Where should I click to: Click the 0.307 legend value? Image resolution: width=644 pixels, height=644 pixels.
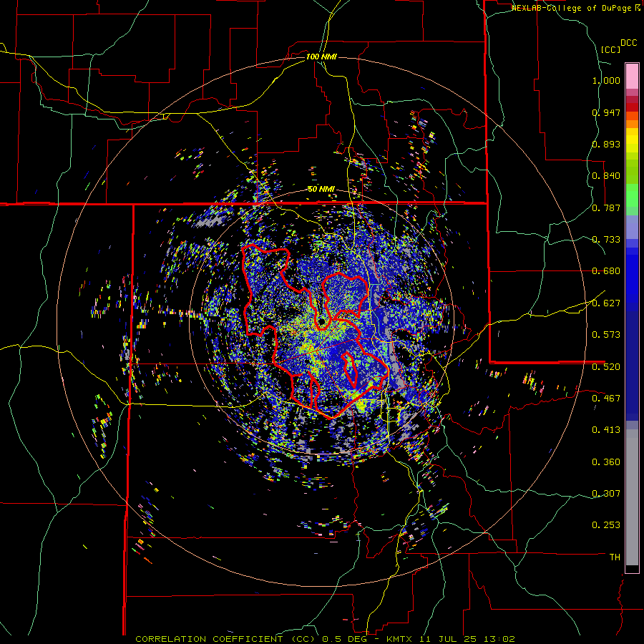[x=606, y=493]
